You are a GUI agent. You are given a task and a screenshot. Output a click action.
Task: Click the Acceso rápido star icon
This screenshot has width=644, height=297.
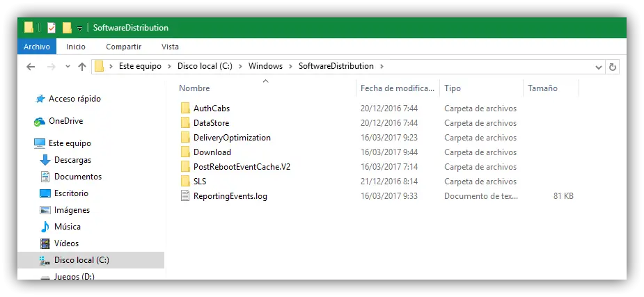(x=40, y=99)
